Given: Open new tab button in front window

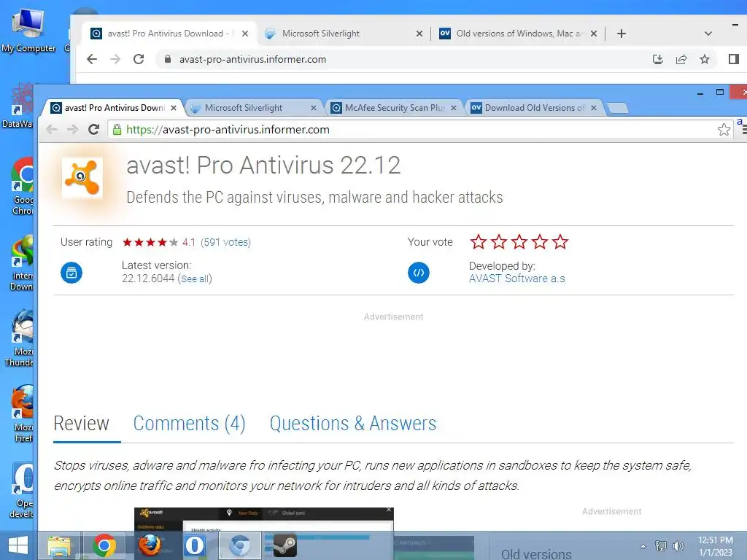Looking at the screenshot, I should coord(619,109).
